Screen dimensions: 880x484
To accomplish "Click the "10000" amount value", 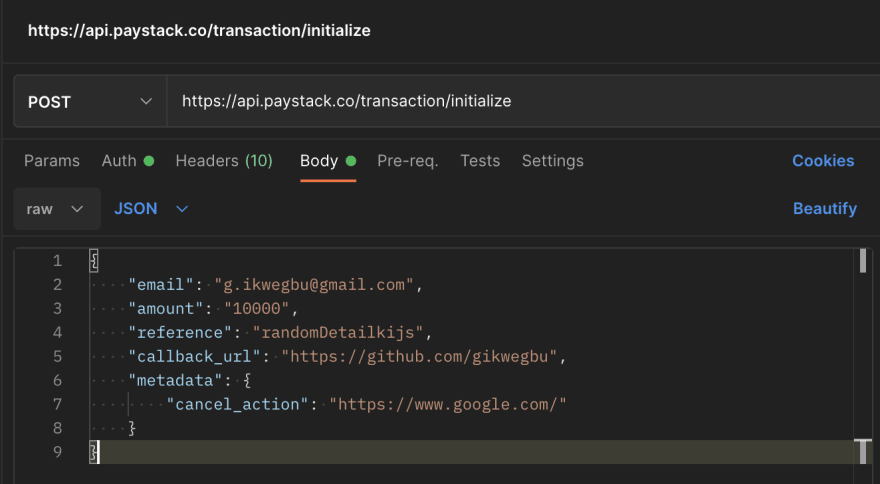I will pos(256,309).
